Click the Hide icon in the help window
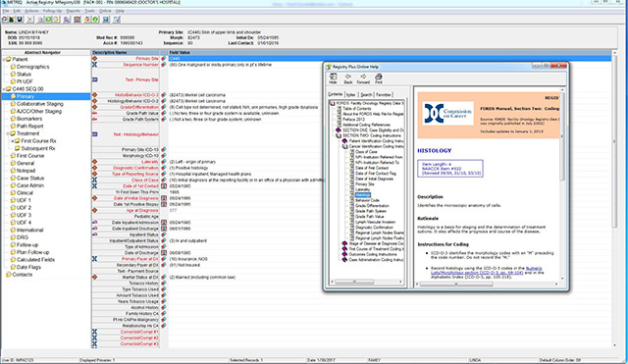Image resolution: width=628 pixels, height=364 pixels. [x=333, y=77]
